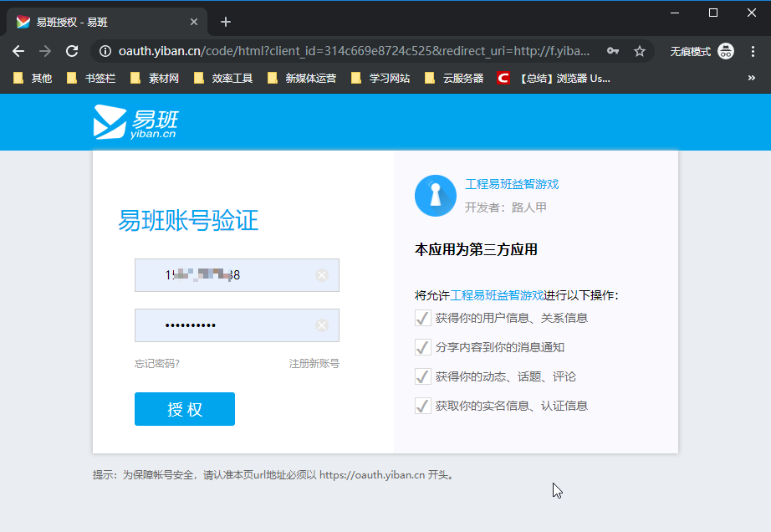This screenshot has width=771, height=532.
Task: Open the 学习网站 bookmarks folder
Action: click(x=380, y=78)
